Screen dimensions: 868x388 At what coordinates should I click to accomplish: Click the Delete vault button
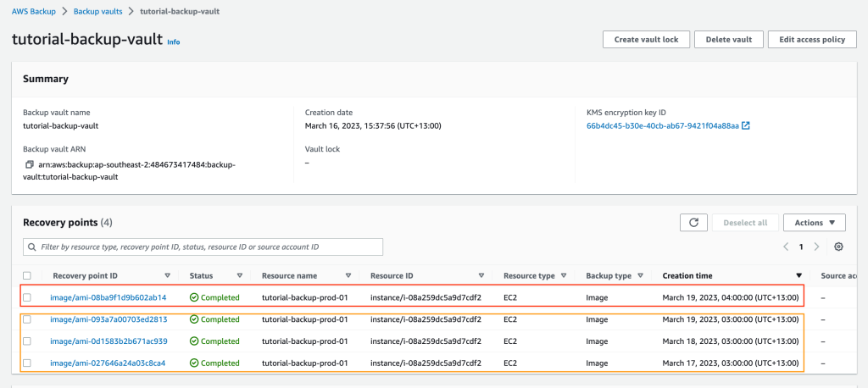click(727, 40)
